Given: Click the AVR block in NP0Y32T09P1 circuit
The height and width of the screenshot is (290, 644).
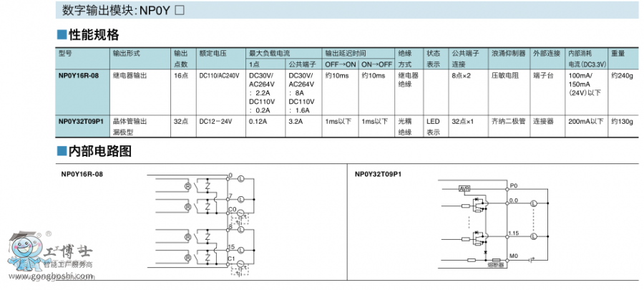Looking at the screenshot, I should [464, 188].
